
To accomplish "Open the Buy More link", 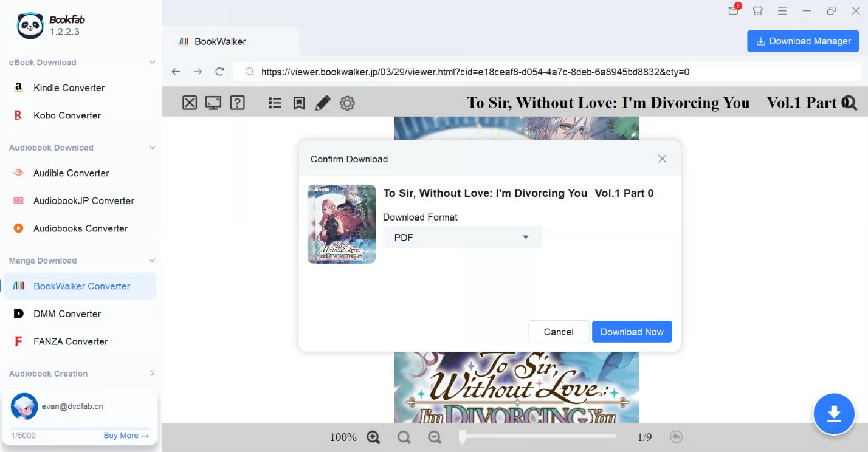I will (x=126, y=435).
